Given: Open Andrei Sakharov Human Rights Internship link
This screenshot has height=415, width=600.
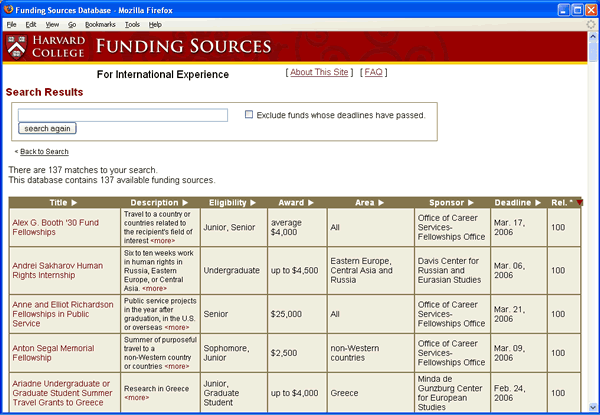Looking at the screenshot, I should (x=57, y=270).
